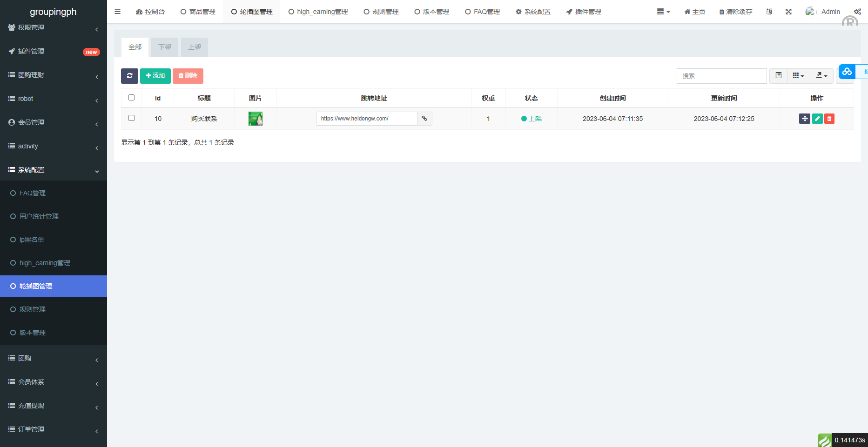The height and width of the screenshot is (447, 868).
Task: Open the columns visibility dropdown above the table
Action: [798, 75]
